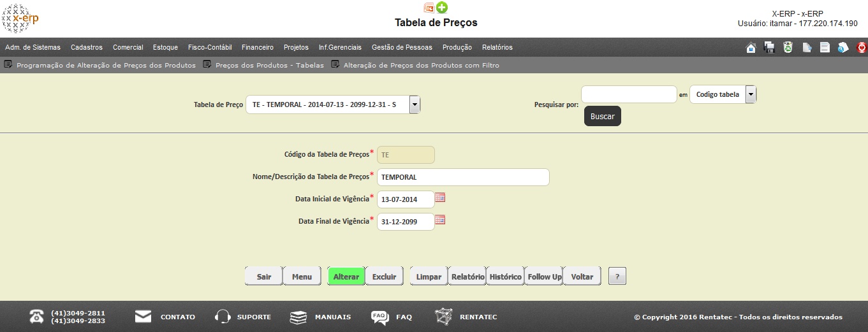
Task: Open the Financeiro menu
Action: click(x=258, y=48)
